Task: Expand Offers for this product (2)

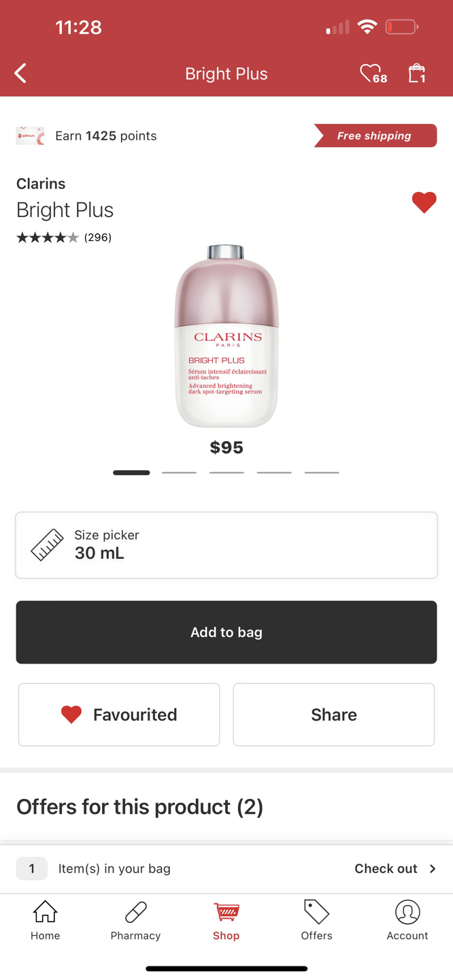Action: click(x=139, y=806)
